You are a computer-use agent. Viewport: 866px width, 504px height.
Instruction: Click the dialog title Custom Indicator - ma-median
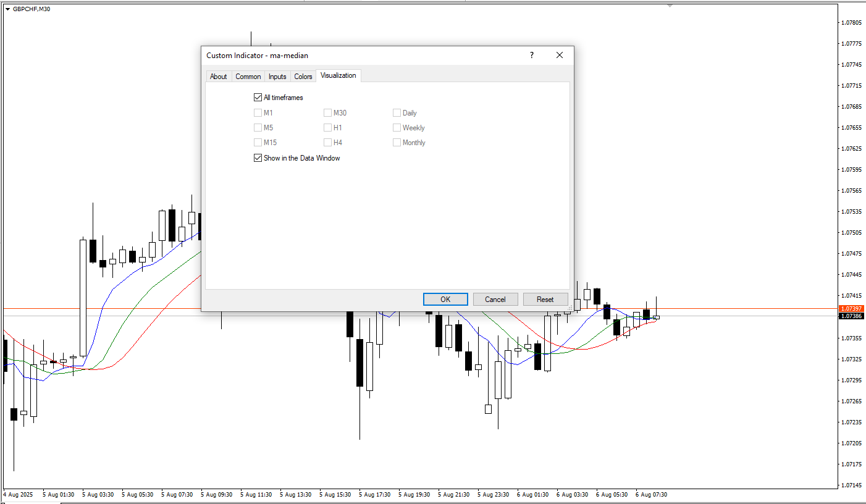pyautogui.click(x=257, y=56)
